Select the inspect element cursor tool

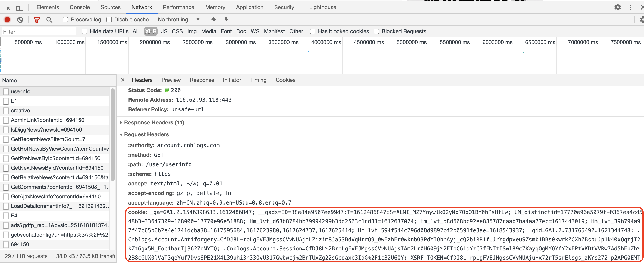pyautogui.click(x=8, y=7)
